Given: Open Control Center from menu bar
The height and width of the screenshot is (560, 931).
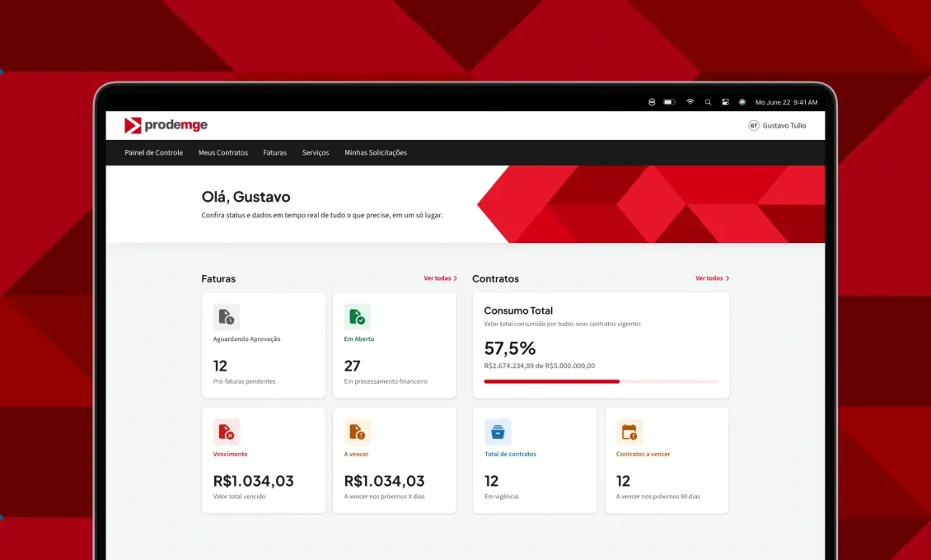Looking at the screenshot, I should coord(725,102).
